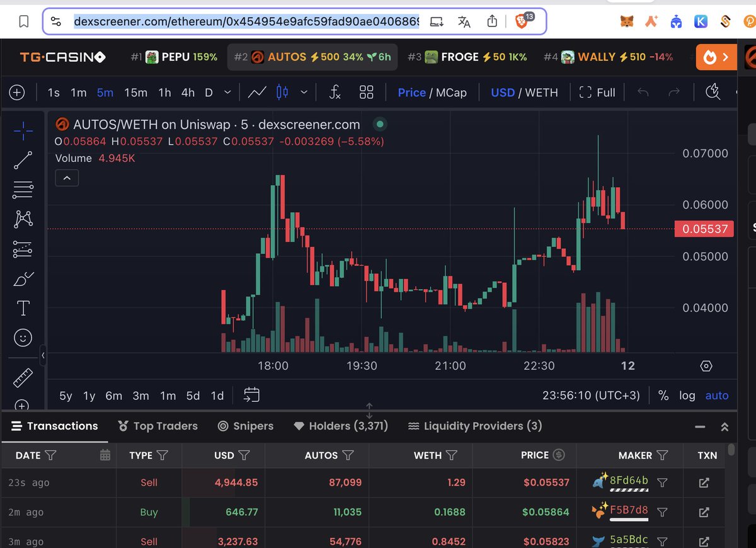Translate this page icon
Viewport: 756px width, 548px height.
tap(464, 22)
